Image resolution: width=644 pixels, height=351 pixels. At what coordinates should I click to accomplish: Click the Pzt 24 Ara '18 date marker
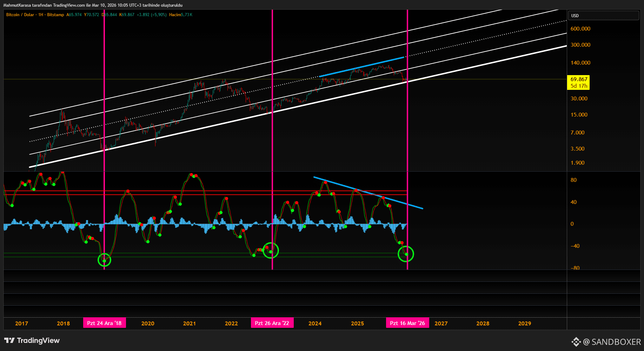point(104,323)
